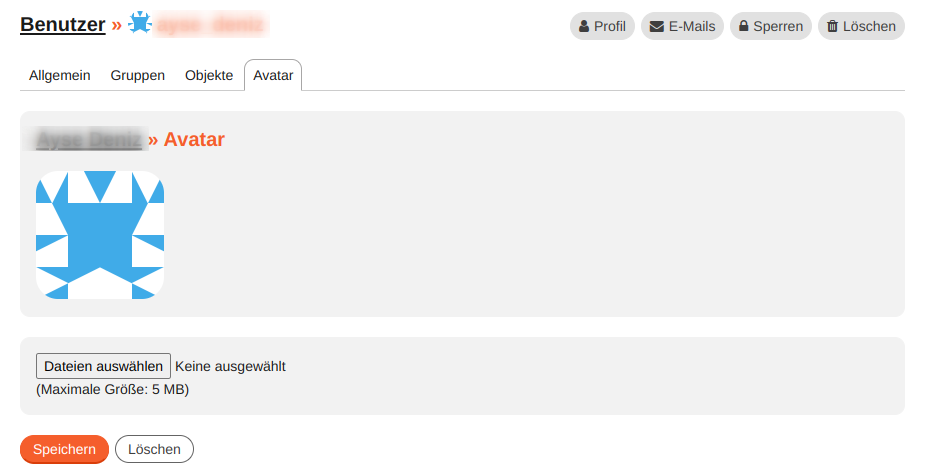Screen dimensions: 925x473
Task: Lock the user with the Sperren button
Action: (770, 26)
